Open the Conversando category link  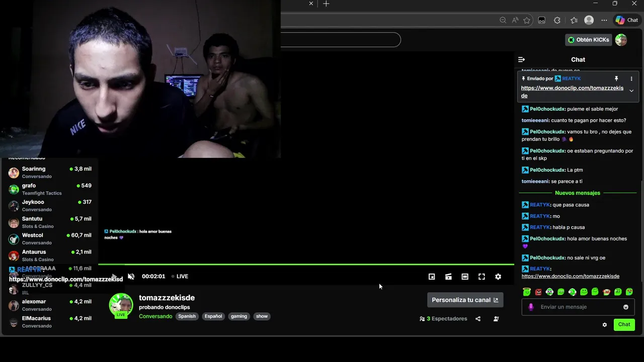(x=155, y=316)
